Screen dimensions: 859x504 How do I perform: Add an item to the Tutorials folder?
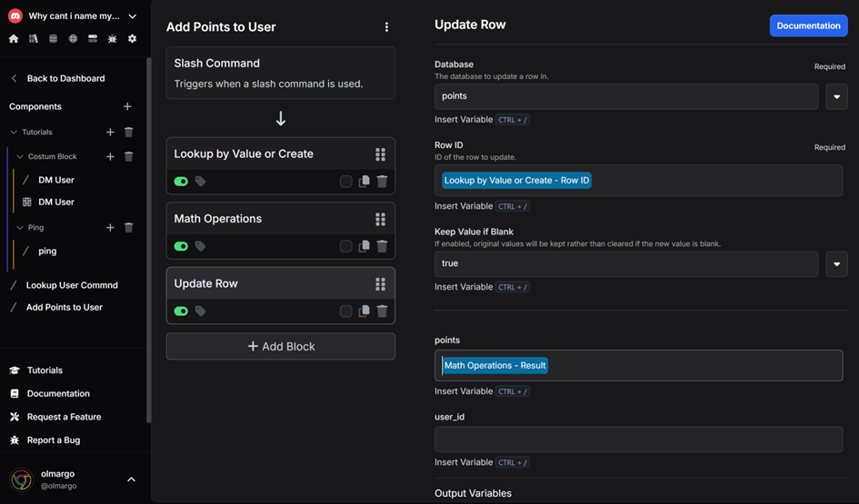(x=110, y=132)
